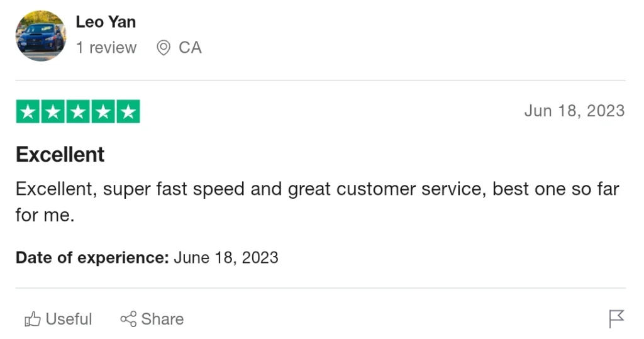Click the Jun 18, 2023 review date
Viewport: 644px width, 339px height.
(x=574, y=111)
